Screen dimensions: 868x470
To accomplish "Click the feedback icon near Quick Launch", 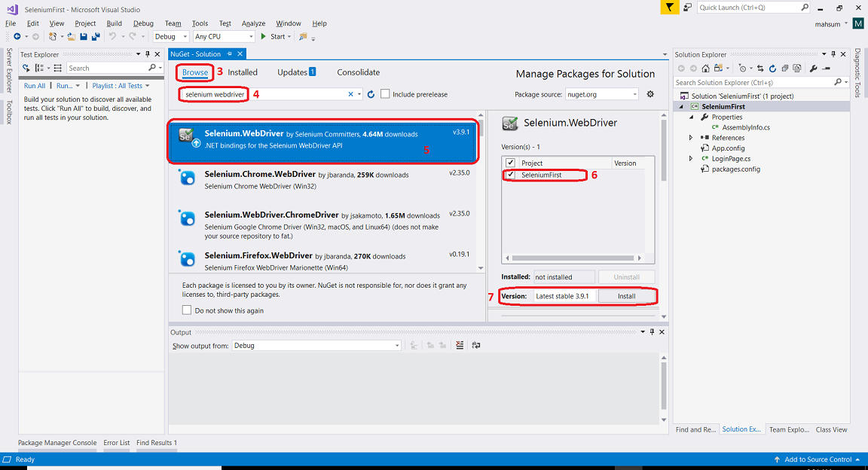I will 687,8.
